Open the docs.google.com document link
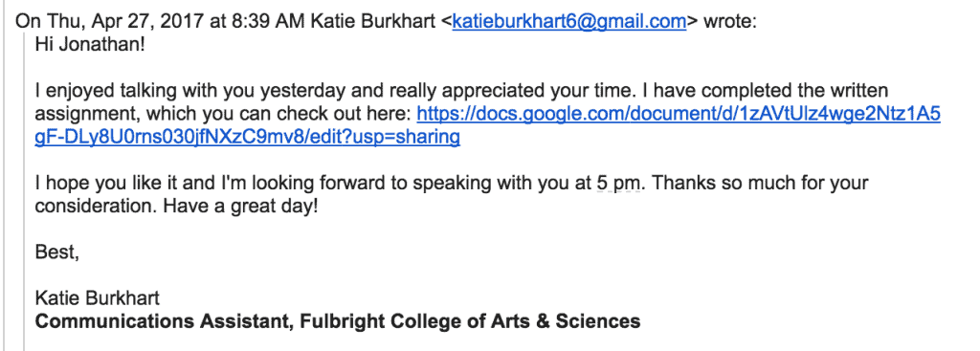 pyautogui.click(x=679, y=114)
